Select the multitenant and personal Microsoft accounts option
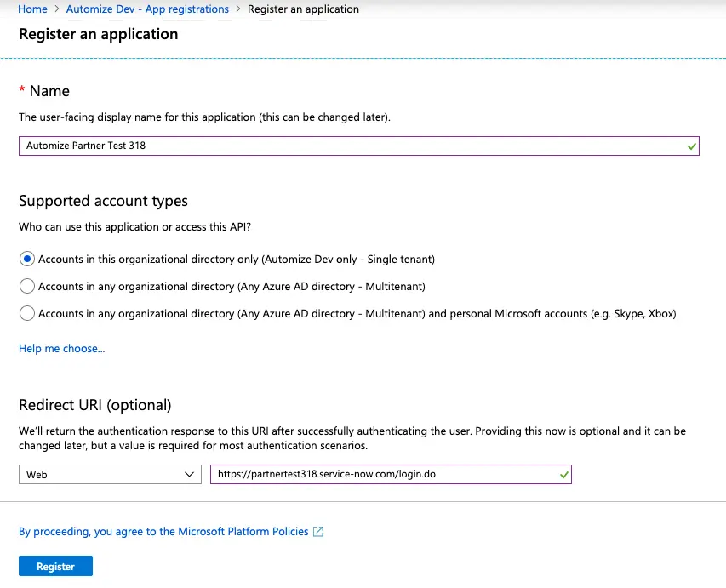 (26, 314)
